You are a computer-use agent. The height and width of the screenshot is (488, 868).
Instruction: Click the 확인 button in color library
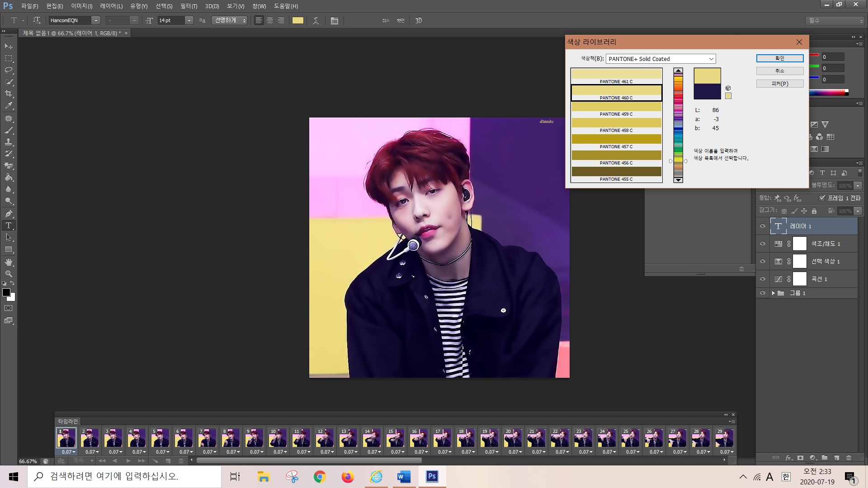coord(779,58)
